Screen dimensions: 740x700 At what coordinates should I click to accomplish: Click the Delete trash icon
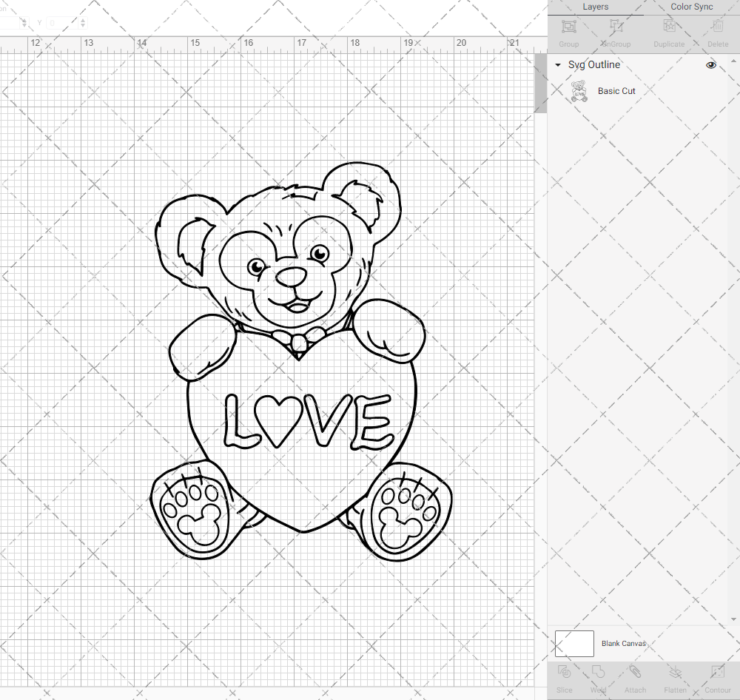(x=718, y=27)
